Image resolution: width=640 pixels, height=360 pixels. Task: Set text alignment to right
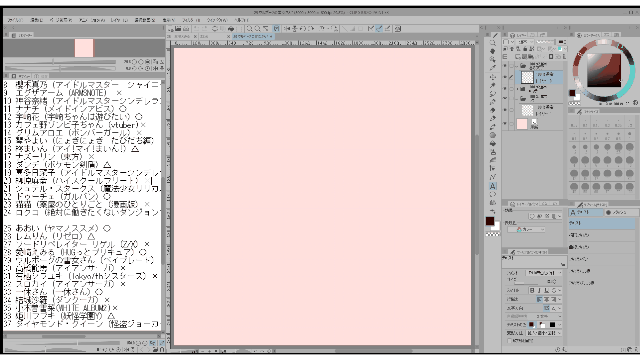pyautogui.click(x=553, y=299)
